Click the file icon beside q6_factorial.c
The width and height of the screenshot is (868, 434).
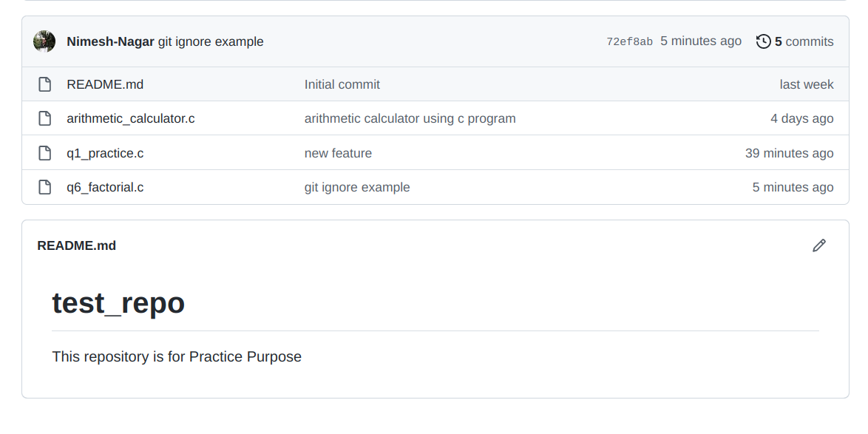tap(45, 187)
